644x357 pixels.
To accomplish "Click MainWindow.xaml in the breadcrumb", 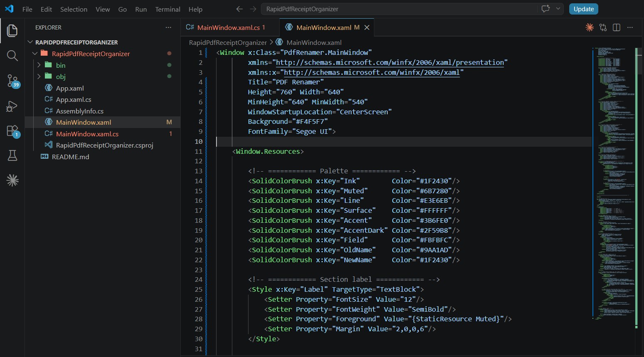I will tap(314, 42).
